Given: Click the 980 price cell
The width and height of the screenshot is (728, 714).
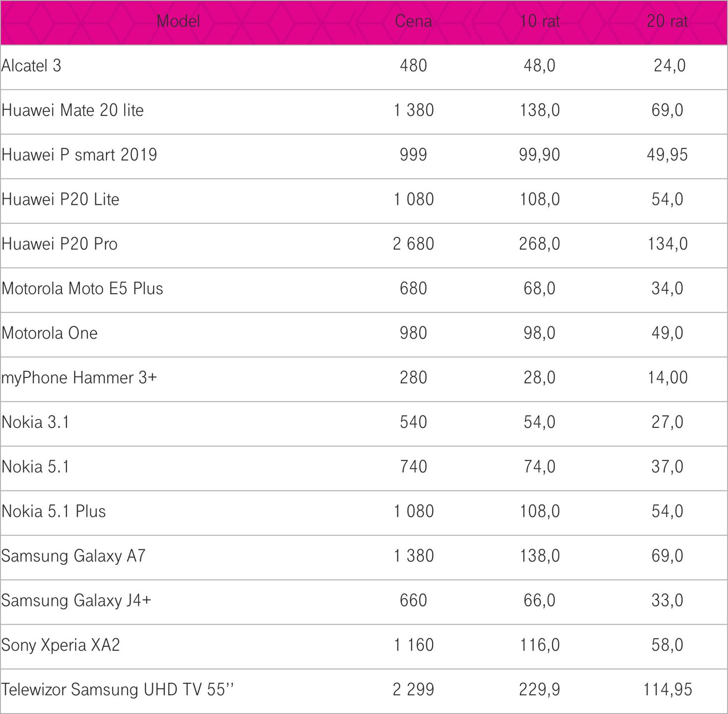Looking at the screenshot, I should [x=413, y=333].
